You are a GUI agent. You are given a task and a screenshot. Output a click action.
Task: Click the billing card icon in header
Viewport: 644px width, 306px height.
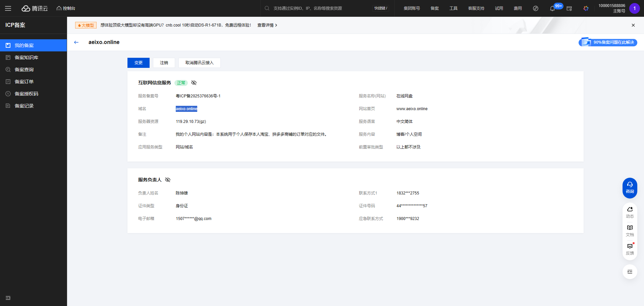point(569,8)
